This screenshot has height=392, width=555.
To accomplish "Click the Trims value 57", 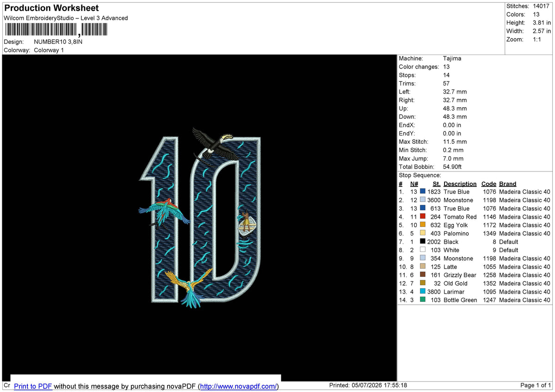I will 447,83.
